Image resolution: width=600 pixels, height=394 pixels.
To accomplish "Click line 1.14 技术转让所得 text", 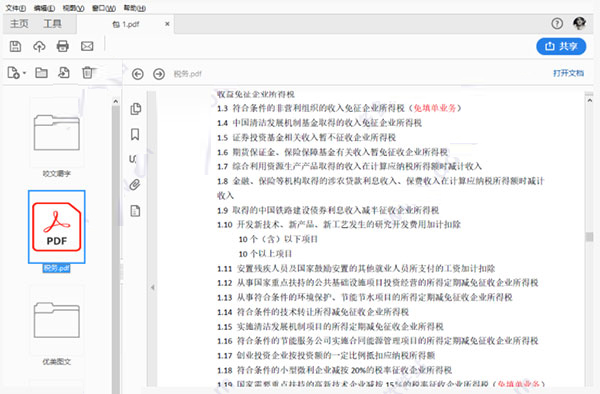I will tap(313, 312).
